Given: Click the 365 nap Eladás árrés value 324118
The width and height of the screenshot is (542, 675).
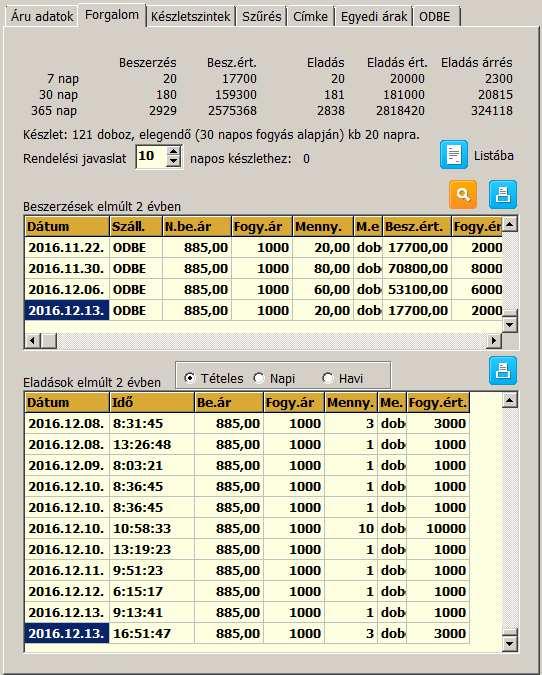Looking at the screenshot, I should 492,111.
